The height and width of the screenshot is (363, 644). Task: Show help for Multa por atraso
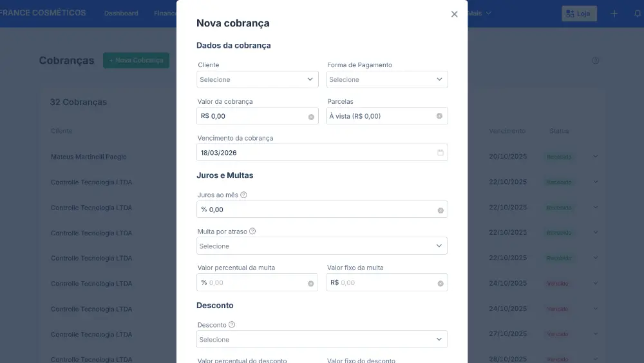coord(252,231)
